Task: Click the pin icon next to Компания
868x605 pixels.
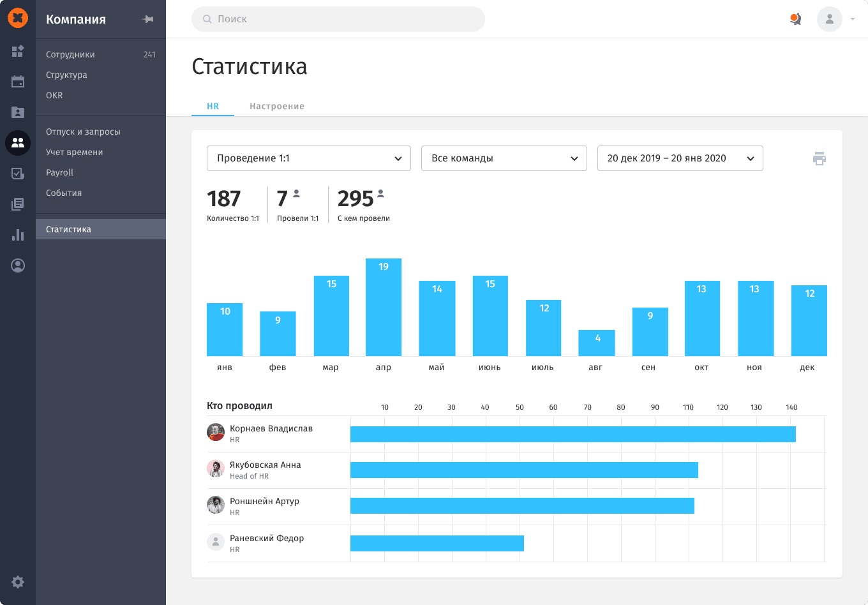Action: [148, 19]
